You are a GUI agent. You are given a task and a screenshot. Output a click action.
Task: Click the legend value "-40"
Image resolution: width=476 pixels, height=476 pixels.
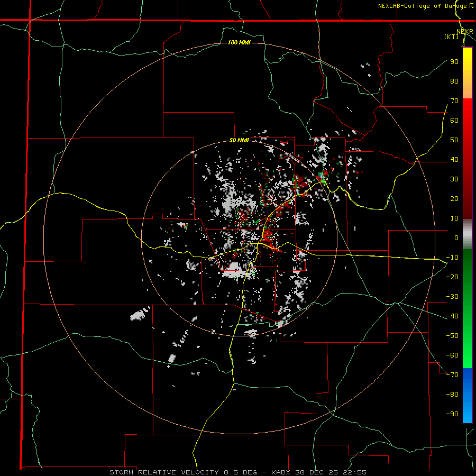tap(452, 316)
